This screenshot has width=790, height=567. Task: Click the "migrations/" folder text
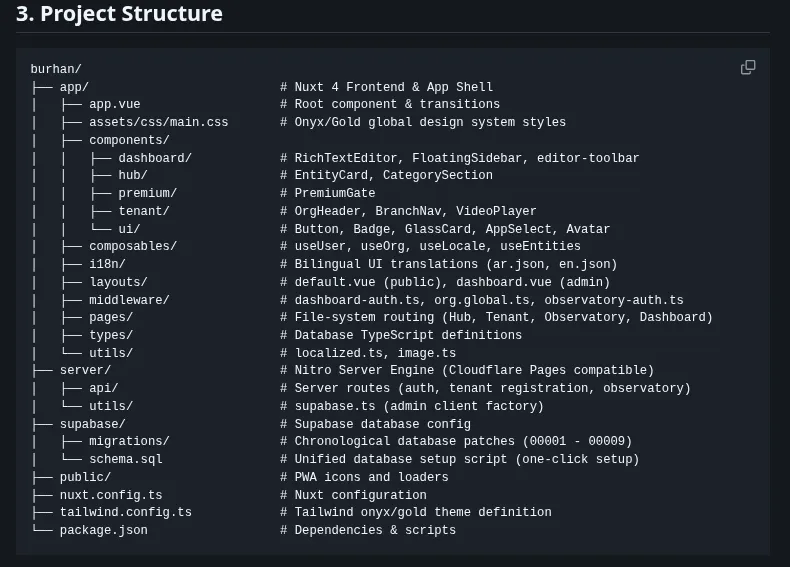point(129,442)
